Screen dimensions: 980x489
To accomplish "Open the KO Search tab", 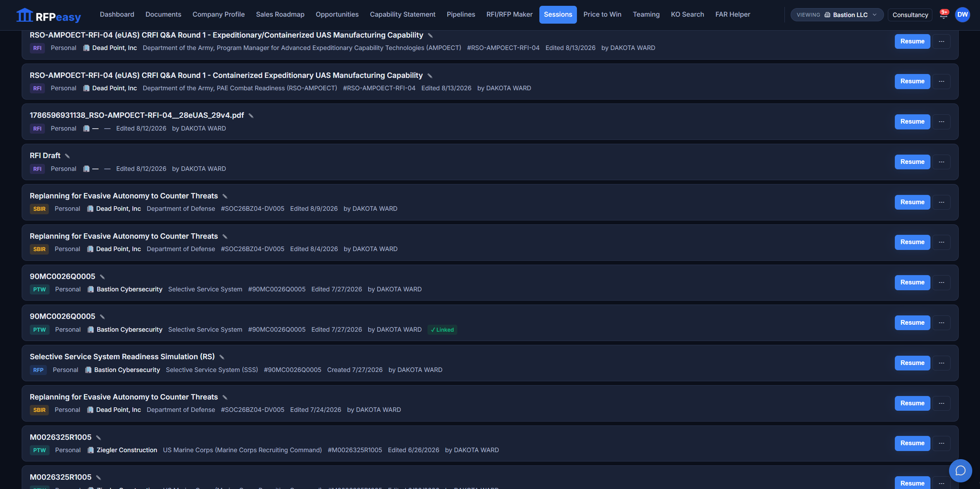I will coord(687,14).
